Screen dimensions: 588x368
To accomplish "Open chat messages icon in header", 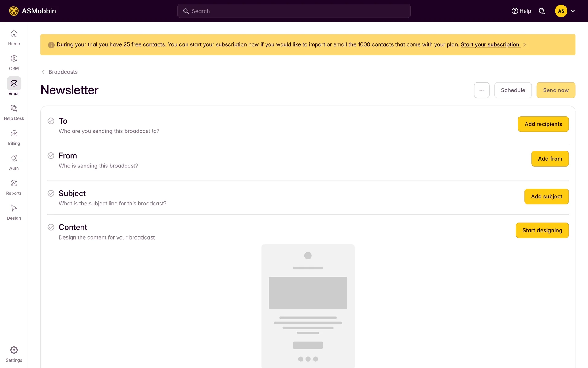I will (x=542, y=11).
